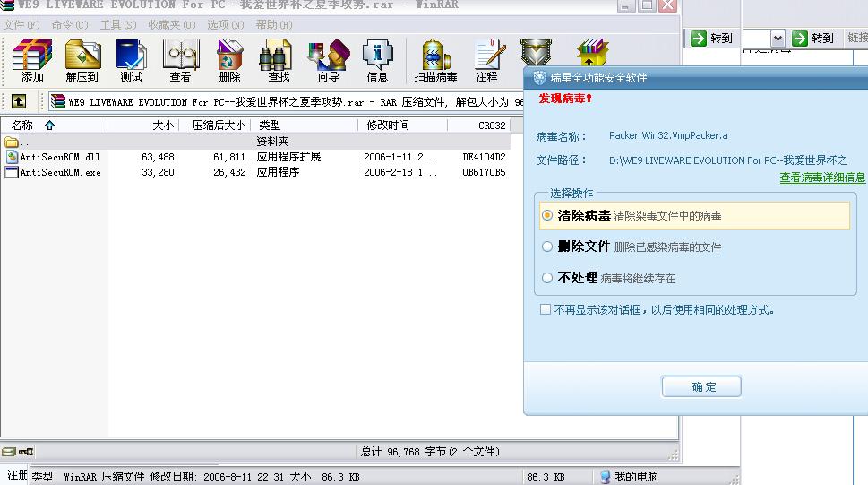Sort by 类型 column header
Image resolution: width=868 pixels, height=485 pixels.
click(304, 126)
